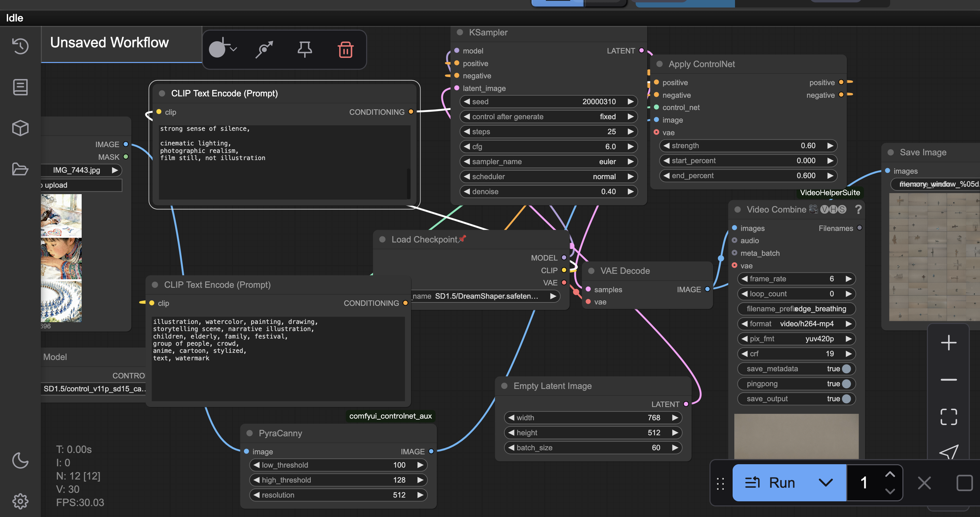This screenshot has width=980, height=517.
Task: Open the queue history sidebar icon
Action: (20, 46)
